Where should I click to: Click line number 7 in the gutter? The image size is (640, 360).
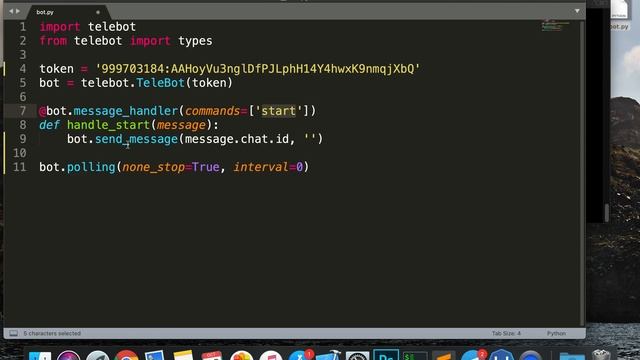(23, 111)
